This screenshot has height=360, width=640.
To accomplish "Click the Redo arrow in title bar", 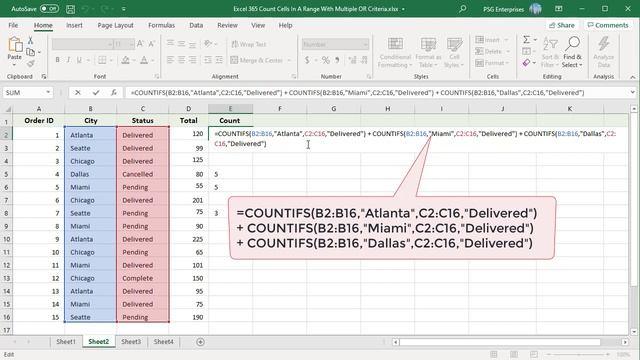I will click(x=104, y=9).
